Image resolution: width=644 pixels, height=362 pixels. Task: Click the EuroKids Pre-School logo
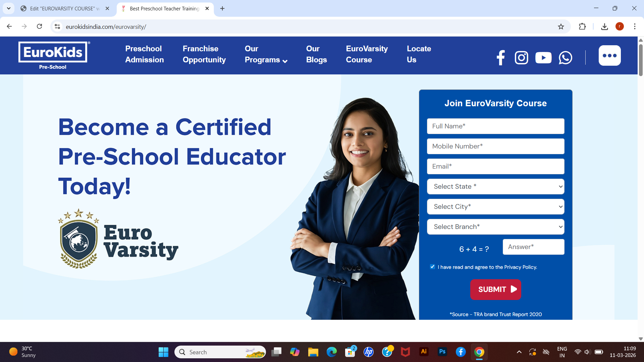(53, 55)
